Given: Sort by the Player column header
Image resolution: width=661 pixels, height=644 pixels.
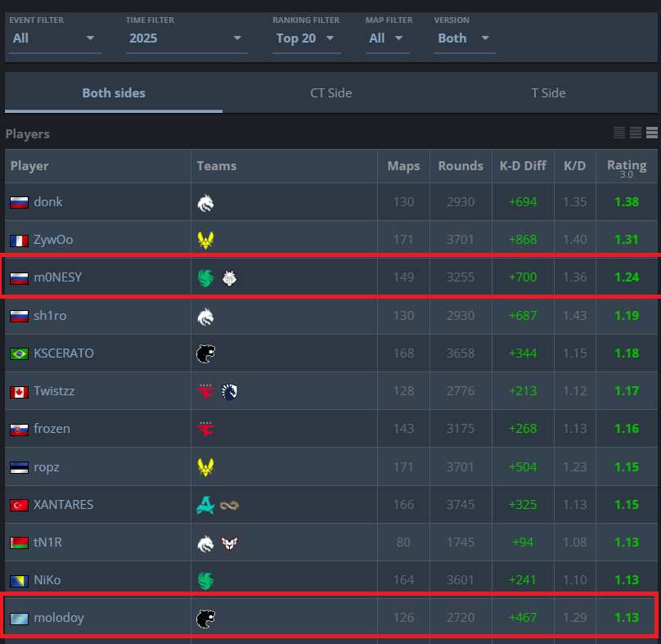Looking at the screenshot, I should click(98, 166).
